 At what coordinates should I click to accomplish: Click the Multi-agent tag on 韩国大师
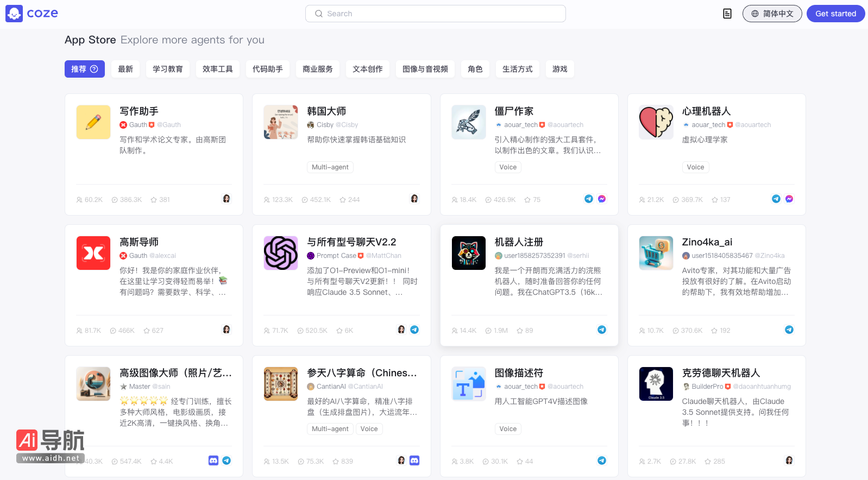330,167
